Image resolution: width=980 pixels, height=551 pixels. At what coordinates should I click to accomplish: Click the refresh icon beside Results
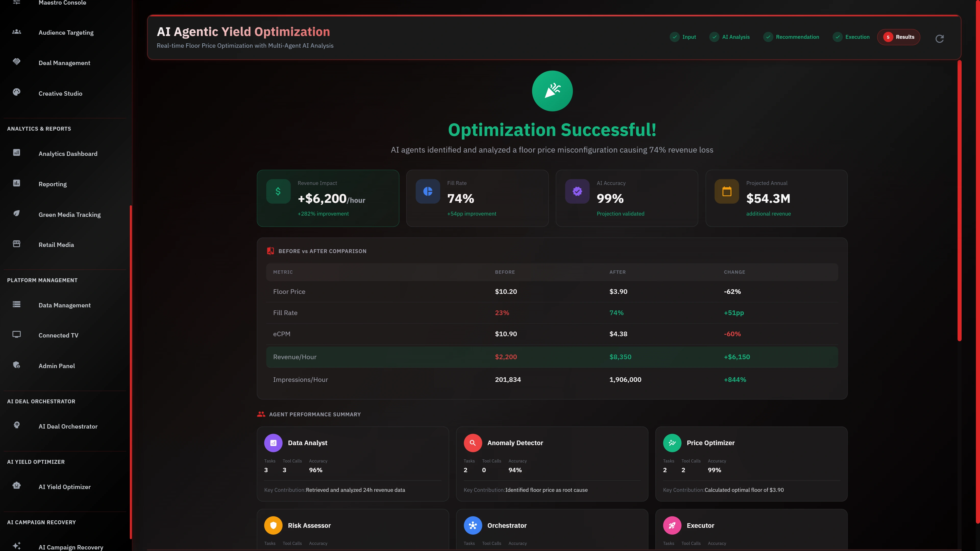click(x=940, y=39)
